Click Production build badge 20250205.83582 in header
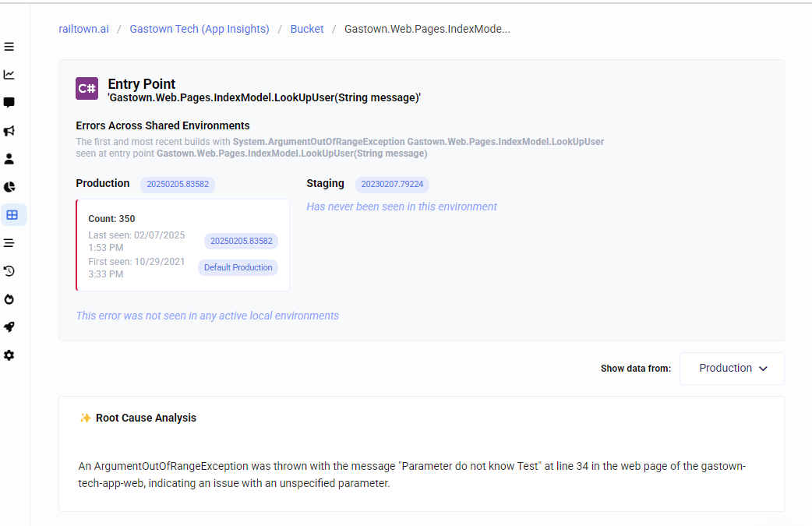This screenshot has width=812, height=526. point(178,185)
